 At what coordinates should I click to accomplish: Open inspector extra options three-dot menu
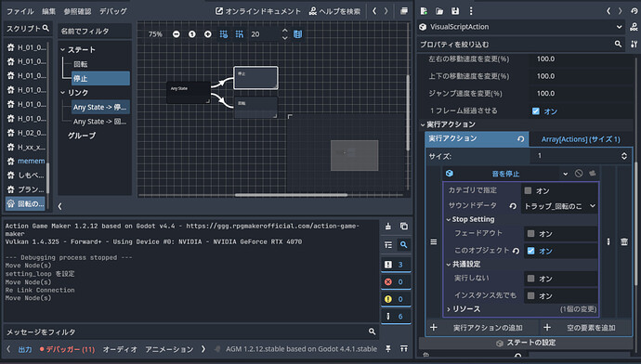(x=471, y=11)
